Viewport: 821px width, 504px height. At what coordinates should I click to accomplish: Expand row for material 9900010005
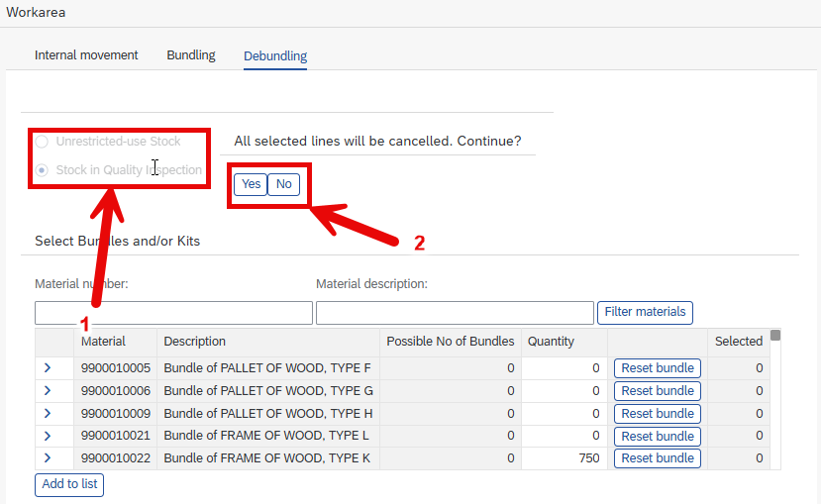[48, 368]
